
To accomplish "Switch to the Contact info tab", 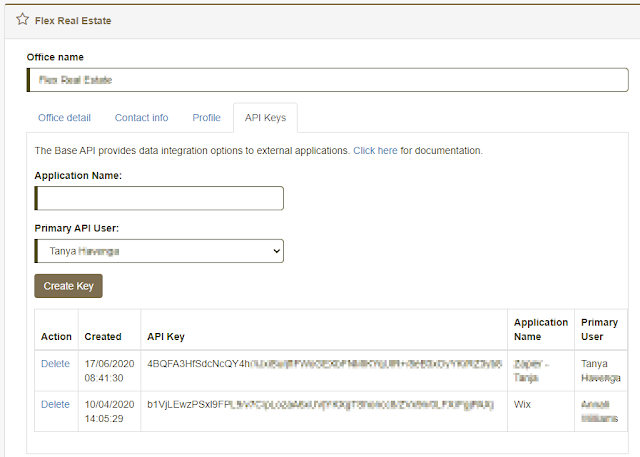I will click(141, 118).
